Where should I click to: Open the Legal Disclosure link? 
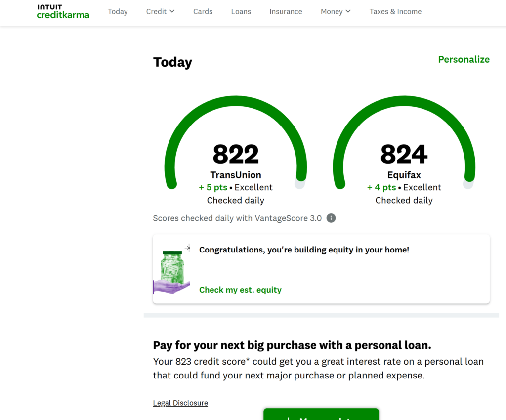coord(180,403)
